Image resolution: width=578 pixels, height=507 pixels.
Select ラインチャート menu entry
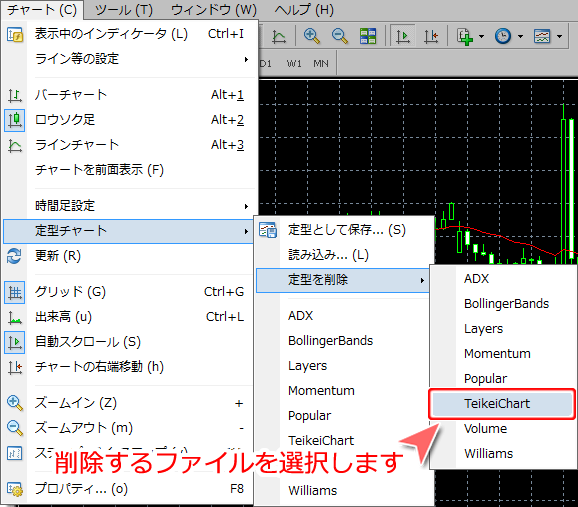click(128, 145)
